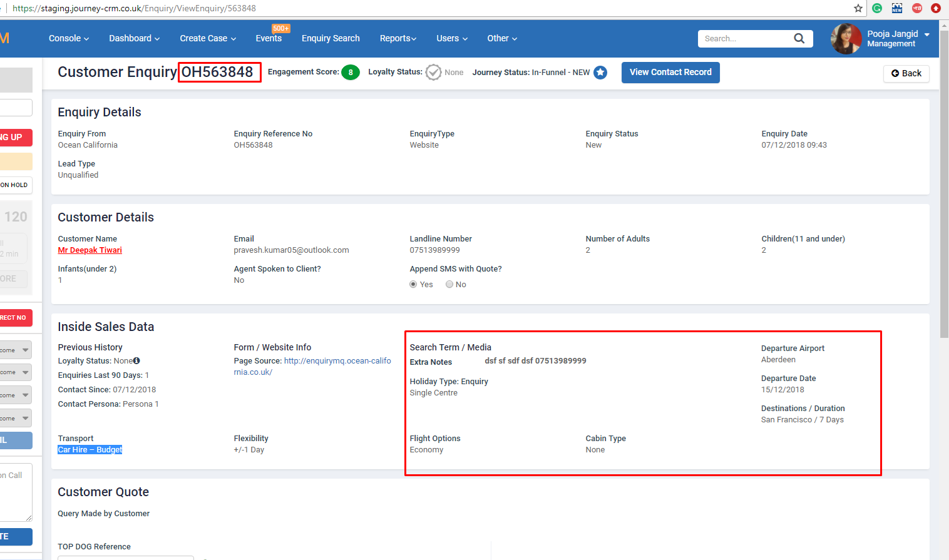Click the ON HOLD sidebar button
Viewport: 949px width, 560px height.
[x=15, y=185]
